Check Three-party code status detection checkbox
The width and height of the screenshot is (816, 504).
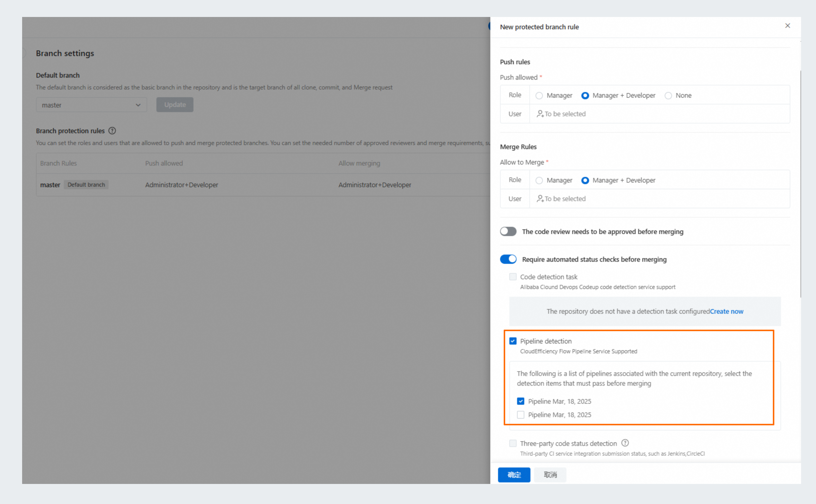tap(512, 443)
